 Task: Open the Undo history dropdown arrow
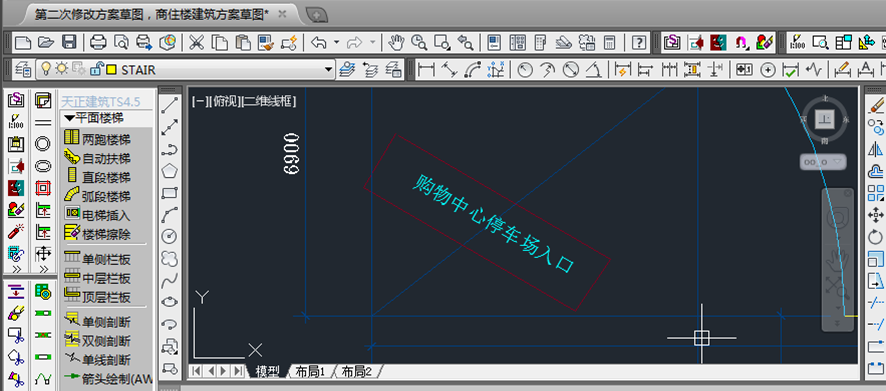coord(337,42)
